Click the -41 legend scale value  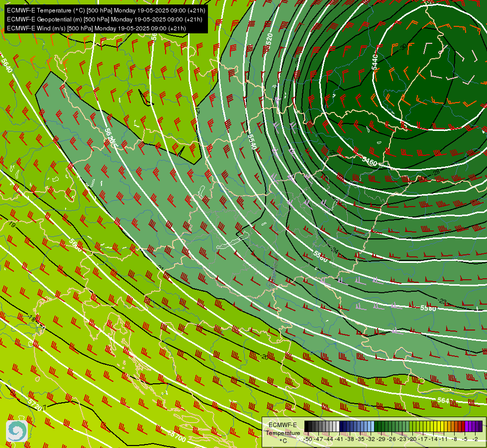339,439
